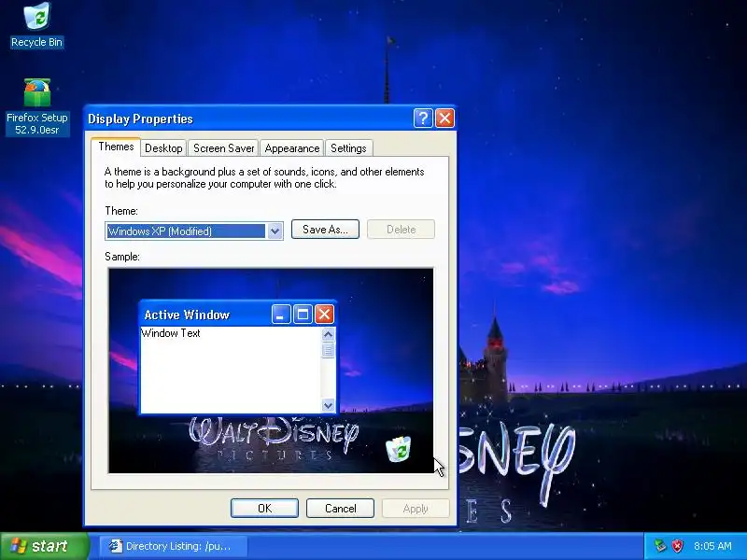Close the Display Properties dialog
This screenshot has width=747, height=560.
(x=445, y=119)
